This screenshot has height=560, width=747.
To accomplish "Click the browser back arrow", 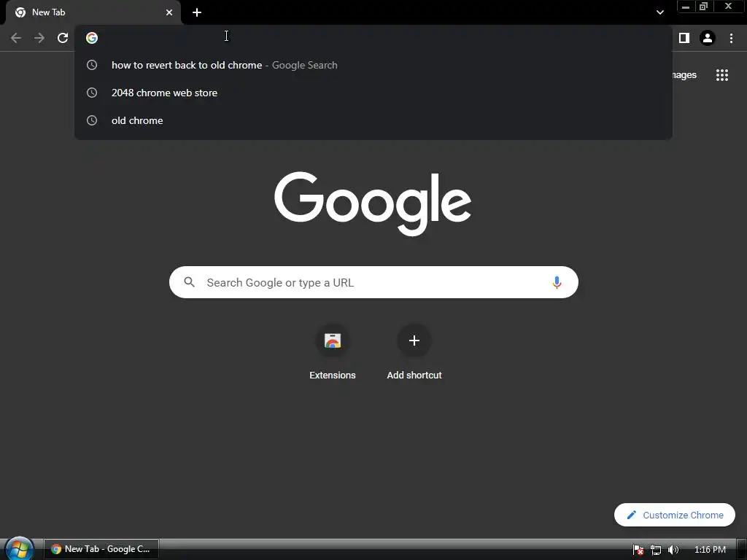I will coord(16,38).
